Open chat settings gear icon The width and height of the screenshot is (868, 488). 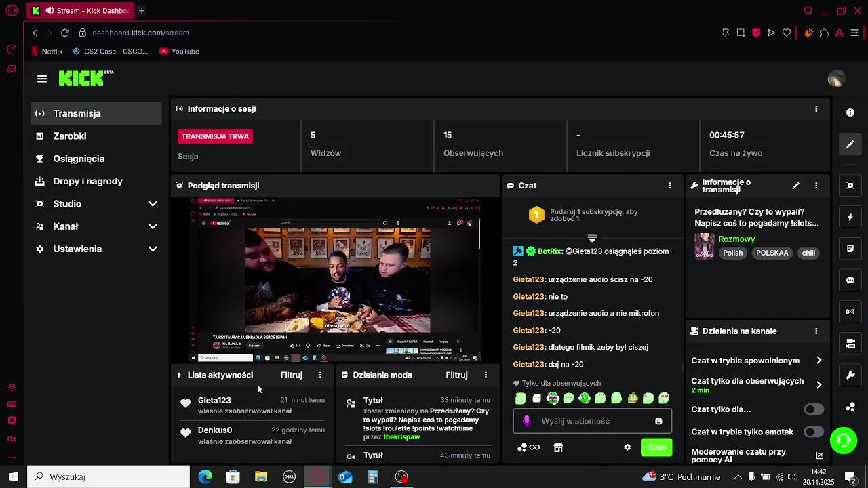[x=627, y=447]
